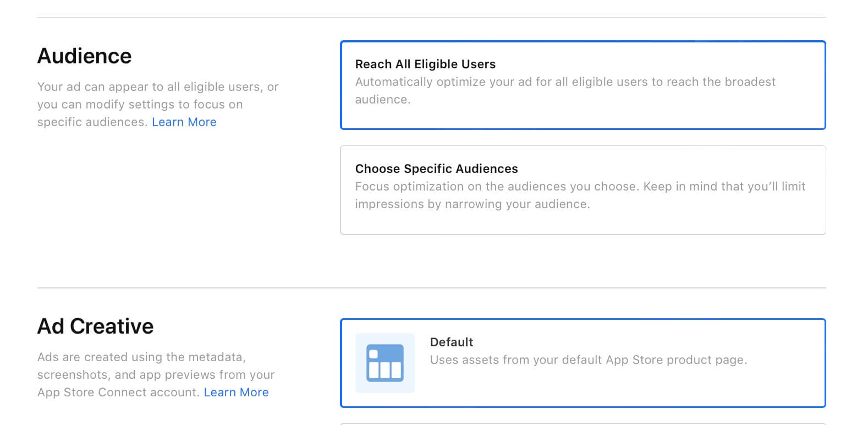Click the Ad Creative section heading
The image size is (868, 425).
(96, 326)
